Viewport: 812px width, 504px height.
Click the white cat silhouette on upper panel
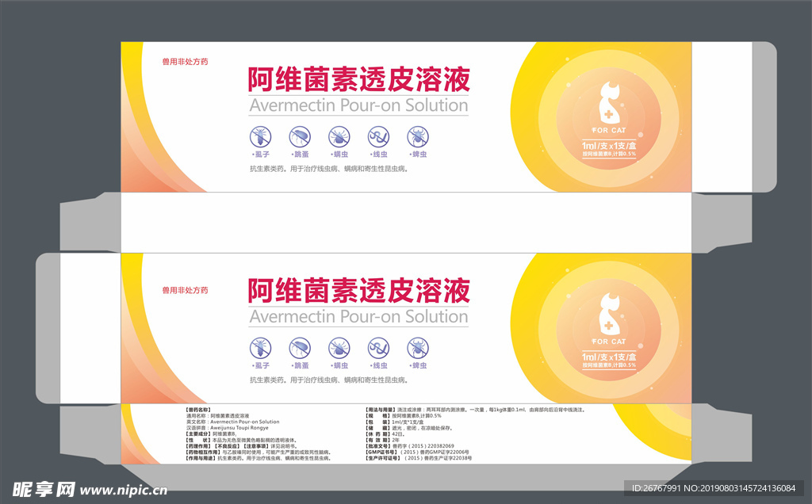[x=609, y=104]
